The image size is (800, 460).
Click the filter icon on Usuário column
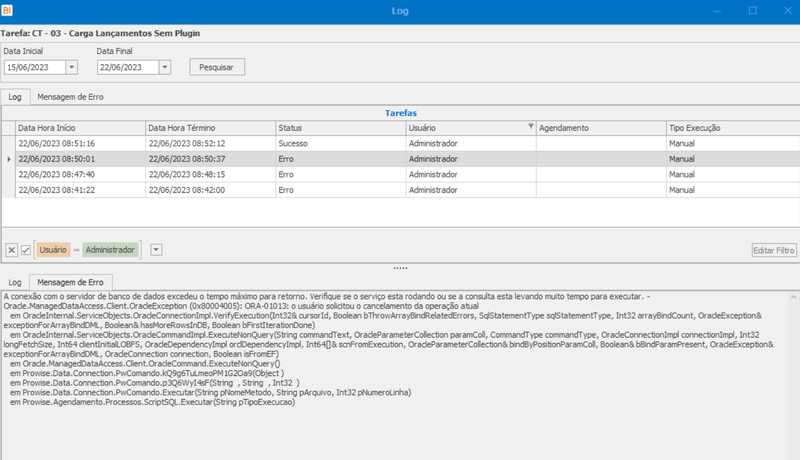(531, 126)
